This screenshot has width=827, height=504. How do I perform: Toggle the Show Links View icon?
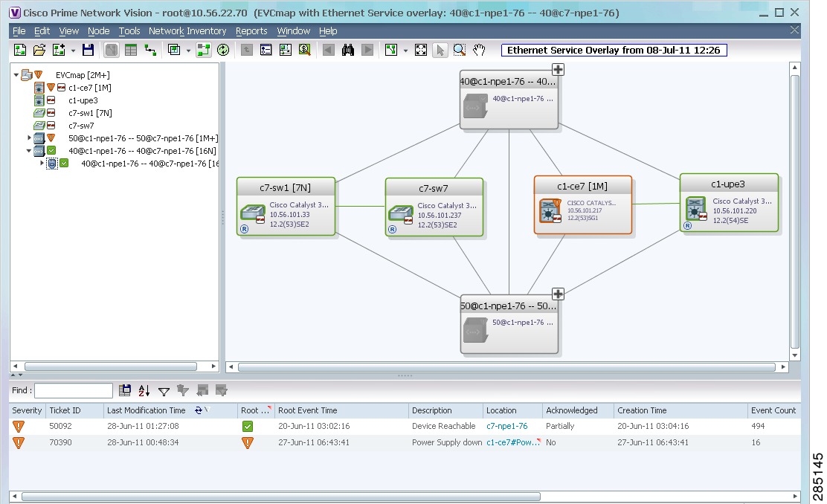coord(150,50)
